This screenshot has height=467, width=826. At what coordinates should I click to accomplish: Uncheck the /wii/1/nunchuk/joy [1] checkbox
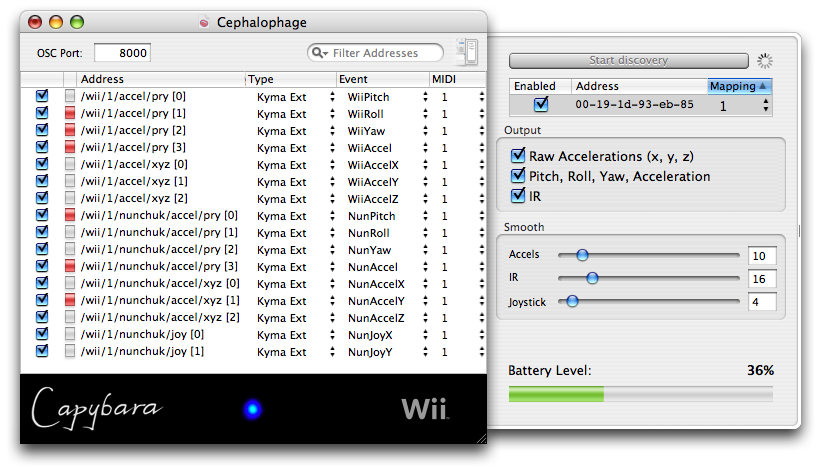(42, 351)
